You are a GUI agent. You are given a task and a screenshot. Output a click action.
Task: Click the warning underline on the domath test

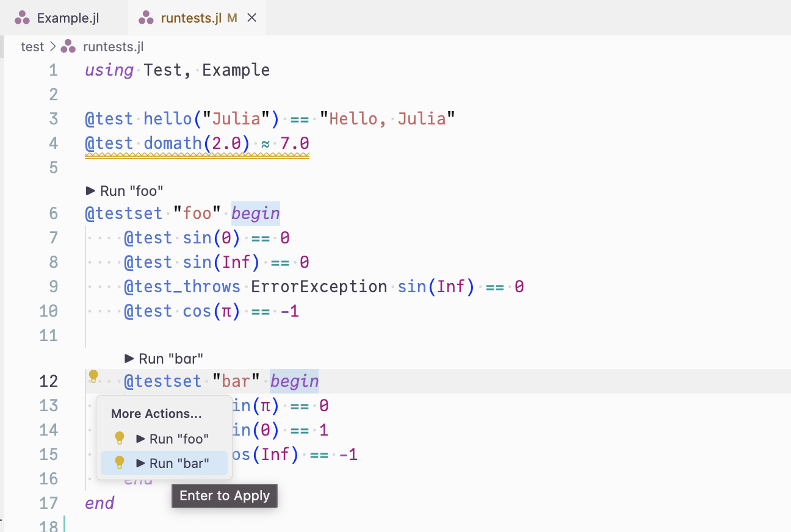coord(195,153)
